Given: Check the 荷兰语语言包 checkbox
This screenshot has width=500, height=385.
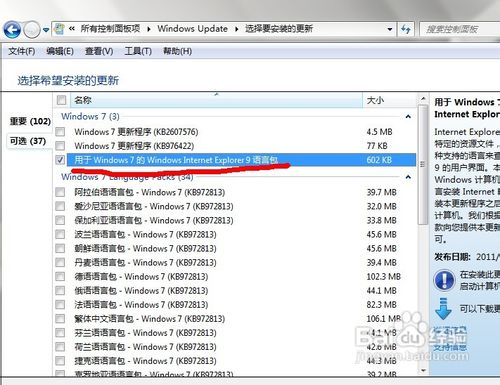Looking at the screenshot, I should (x=60, y=347).
